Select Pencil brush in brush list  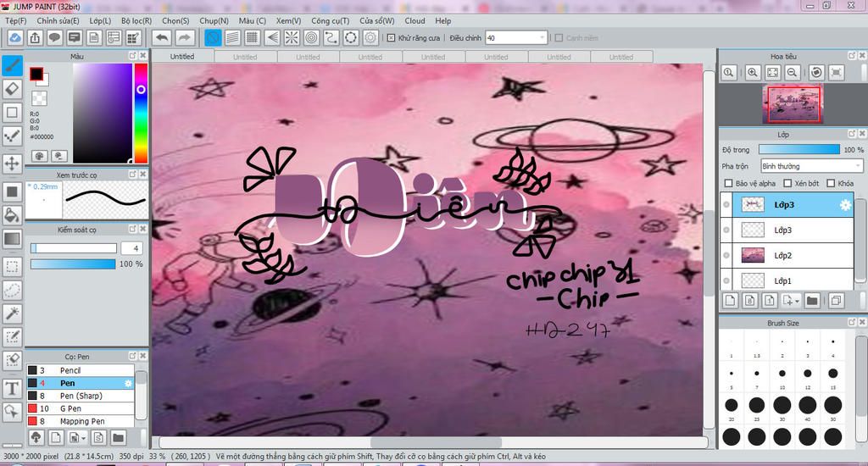pyautogui.click(x=81, y=370)
